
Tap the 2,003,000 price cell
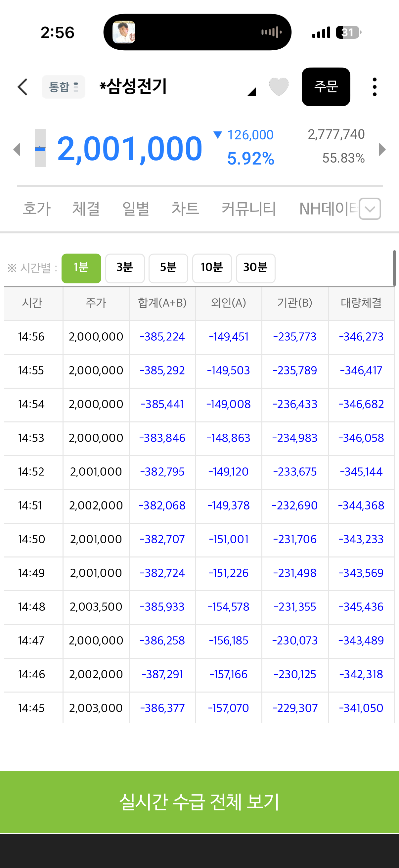click(96, 708)
